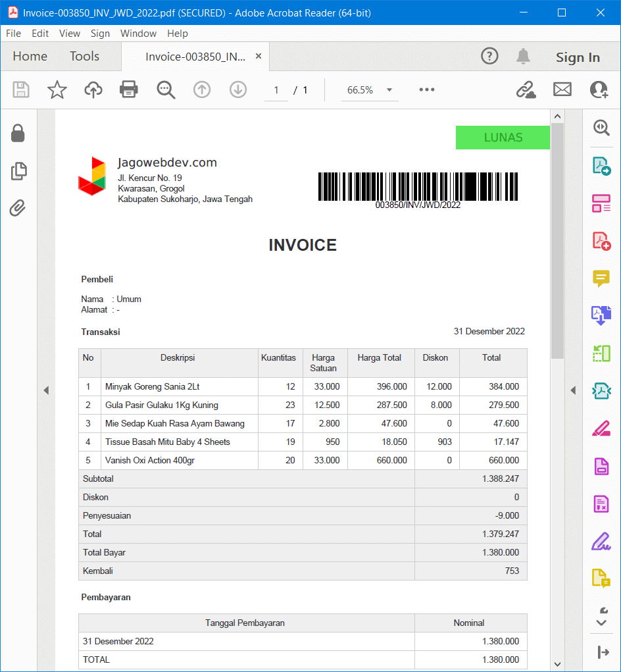This screenshot has height=672, width=621.
Task: Open the security lock panel
Action: [18, 134]
